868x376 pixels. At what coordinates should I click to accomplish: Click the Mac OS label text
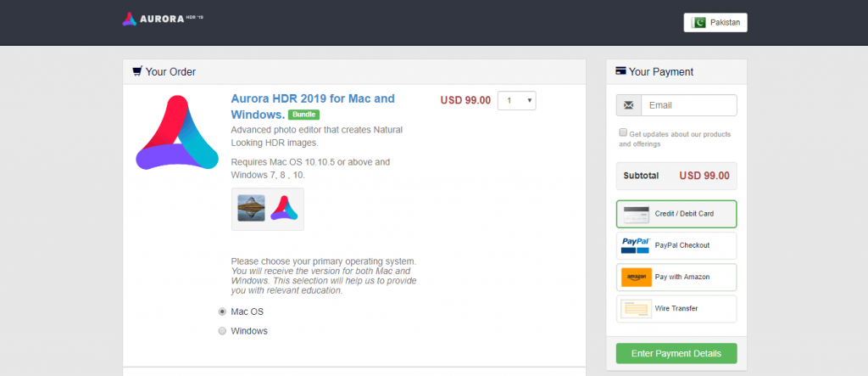(247, 311)
